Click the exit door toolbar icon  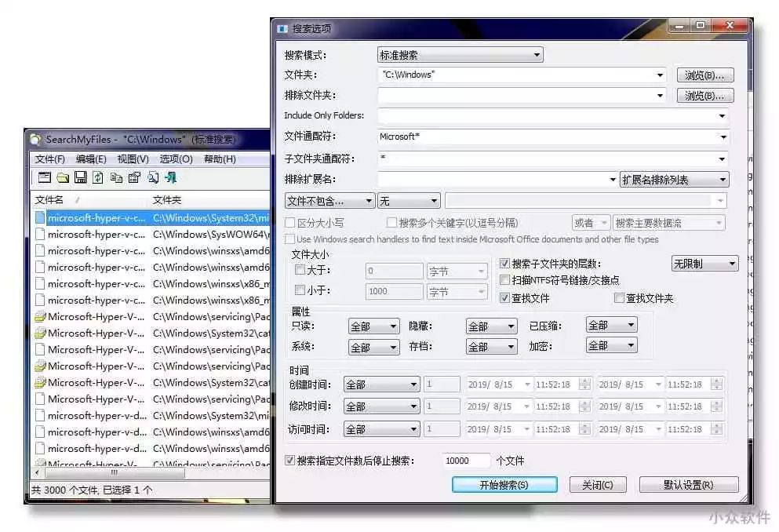coord(171,177)
